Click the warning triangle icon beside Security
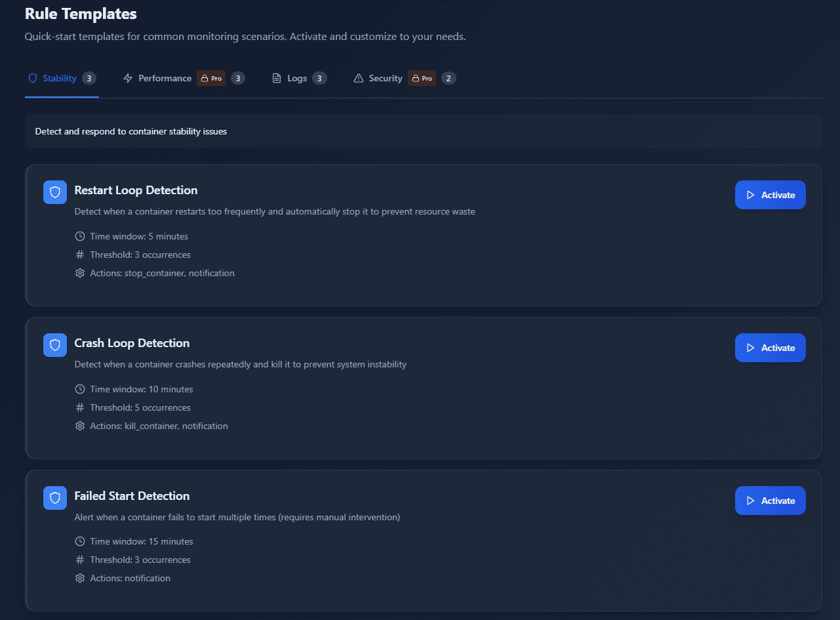 tap(358, 78)
